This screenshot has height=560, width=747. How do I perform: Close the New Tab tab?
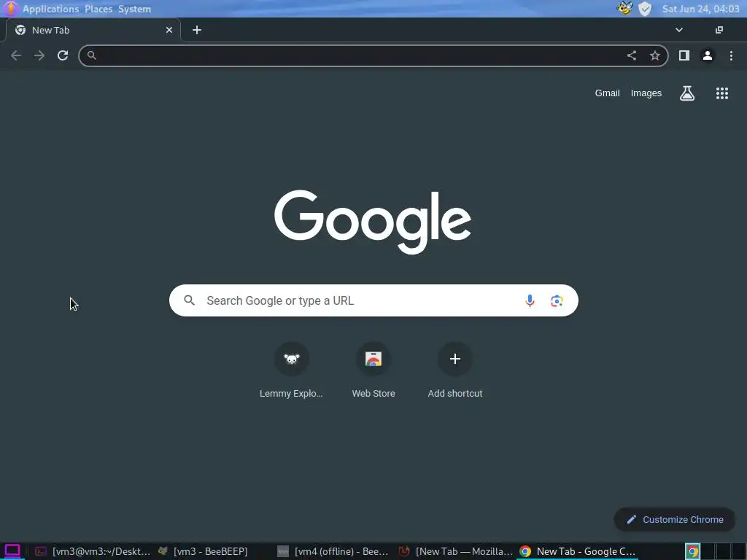(x=169, y=30)
